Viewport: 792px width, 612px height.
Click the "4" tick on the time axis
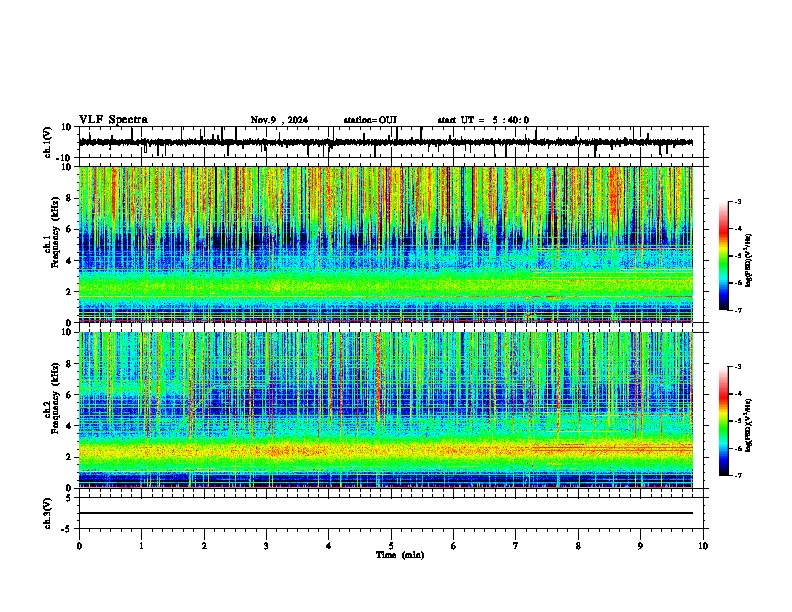[x=329, y=546]
